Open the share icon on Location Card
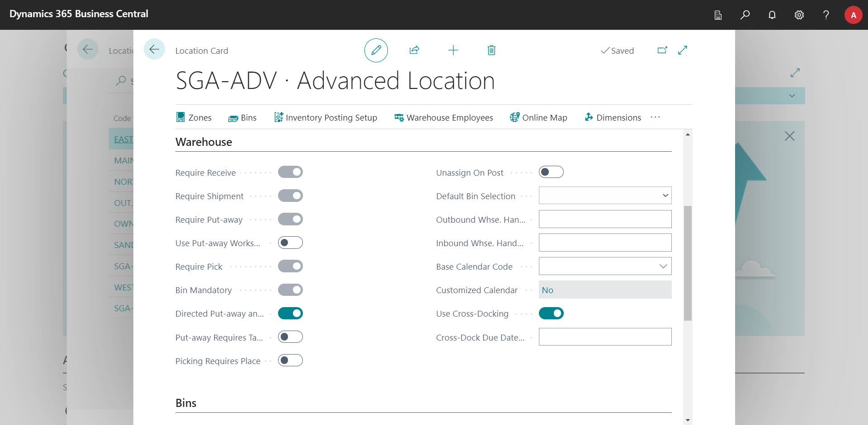868x425 pixels. click(x=414, y=50)
